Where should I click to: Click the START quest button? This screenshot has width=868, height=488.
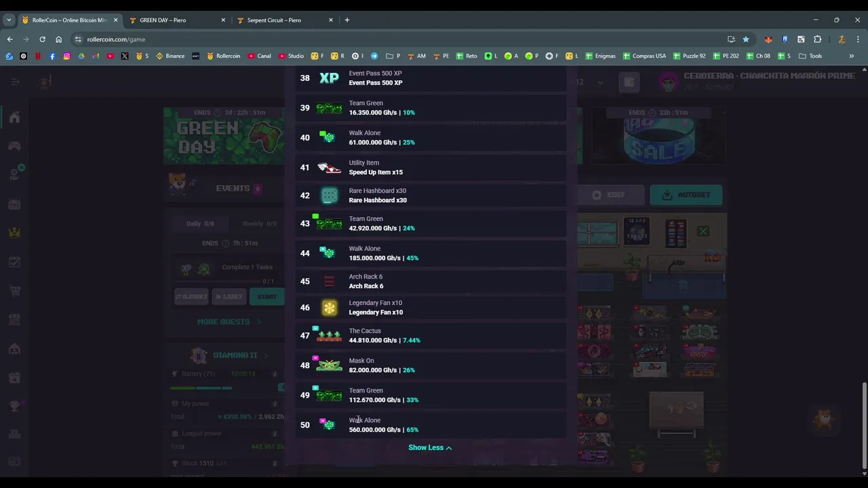[267, 296]
